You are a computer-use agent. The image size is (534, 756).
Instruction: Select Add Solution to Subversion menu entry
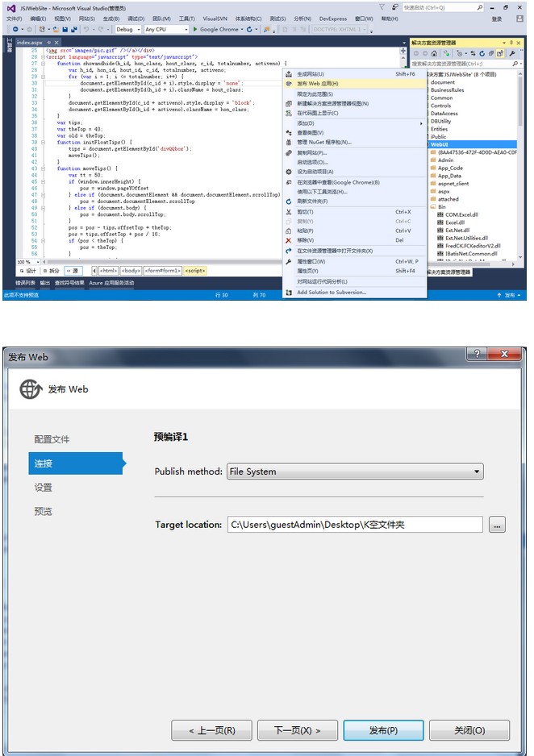pyautogui.click(x=355, y=293)
